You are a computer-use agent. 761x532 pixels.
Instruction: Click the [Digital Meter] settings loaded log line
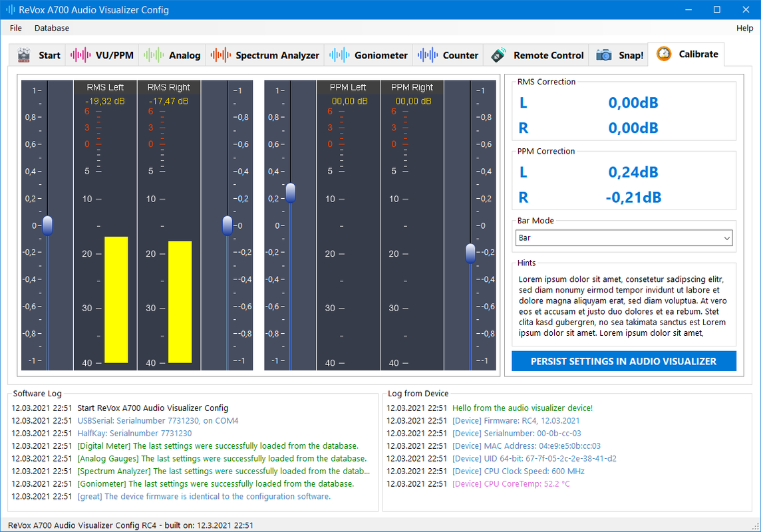tap(218, 446)
